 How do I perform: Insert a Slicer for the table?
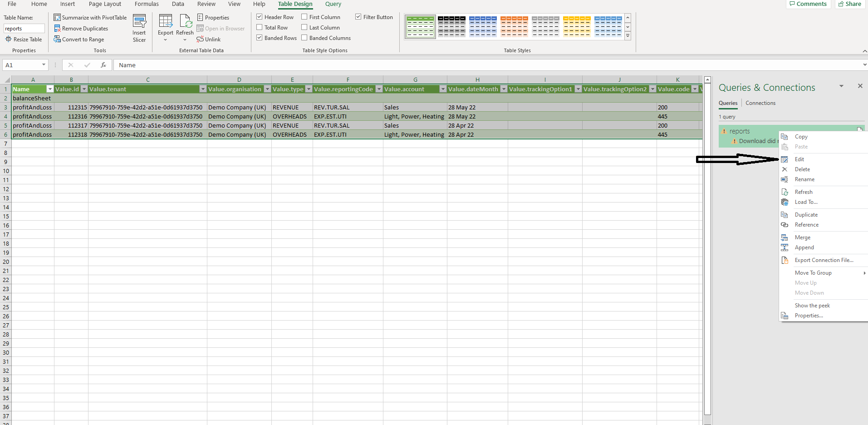point(139,28)
